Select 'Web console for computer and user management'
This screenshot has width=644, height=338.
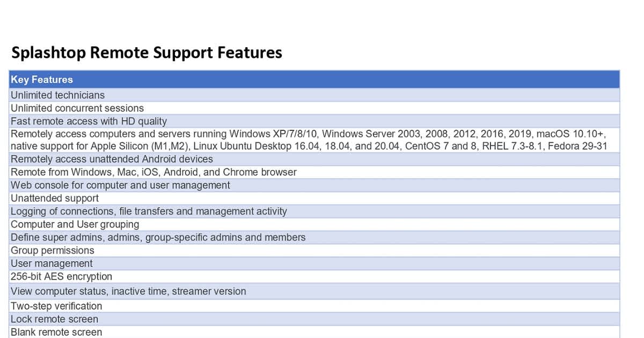point(314,185)
